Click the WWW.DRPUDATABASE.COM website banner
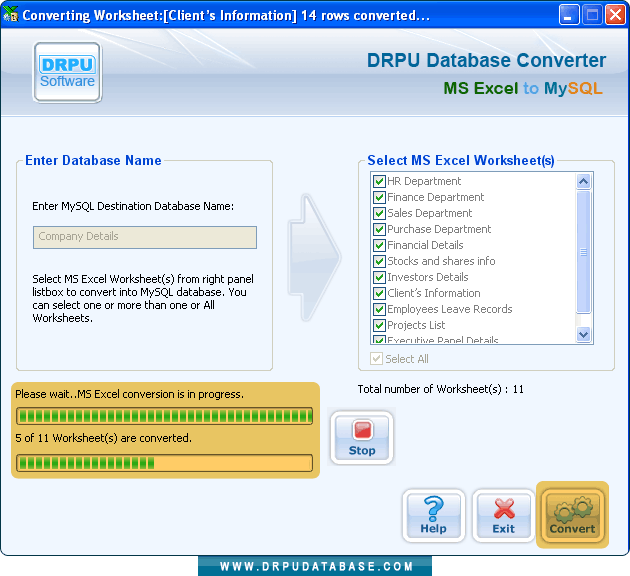 pos(315,566)
